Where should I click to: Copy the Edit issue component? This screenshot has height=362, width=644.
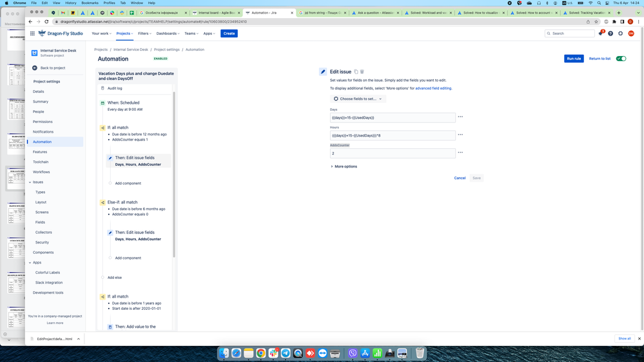tap(356, 71)
